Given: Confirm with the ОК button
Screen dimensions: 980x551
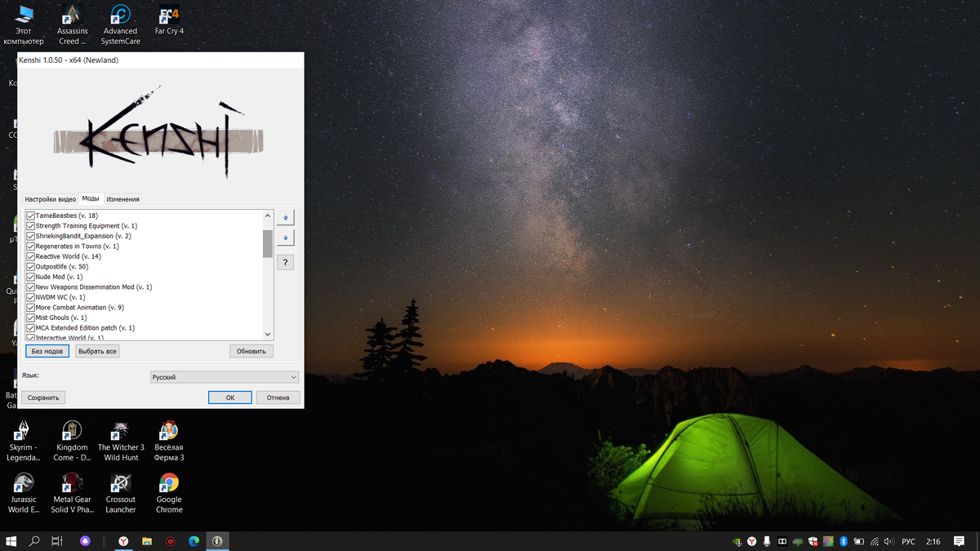Looking at the screenshot, I should pyautogui.click(x=230, y=398).
